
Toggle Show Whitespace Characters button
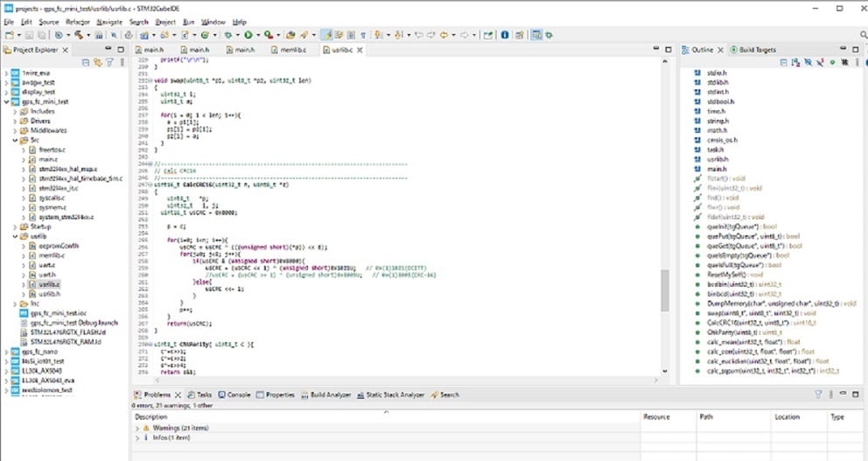[x=363, y=35]
